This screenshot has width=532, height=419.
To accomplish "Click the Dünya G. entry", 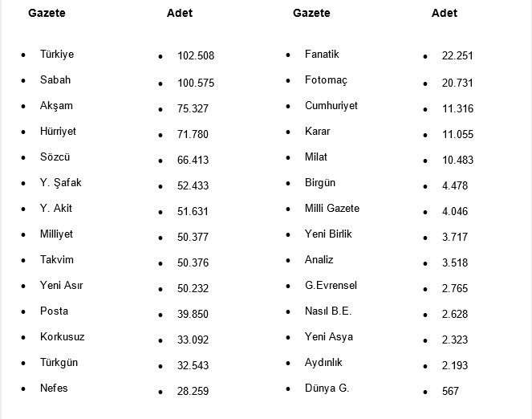I will coord(327,388).
